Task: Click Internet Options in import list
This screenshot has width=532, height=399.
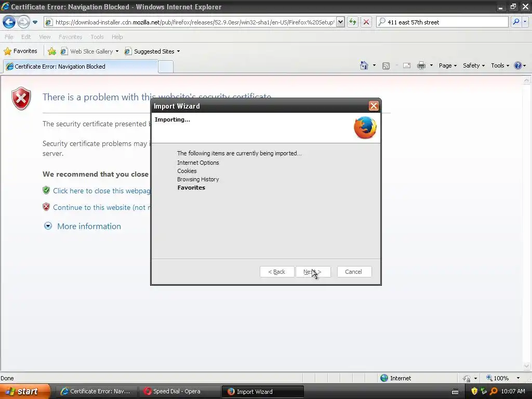Action: coord(198,163)
